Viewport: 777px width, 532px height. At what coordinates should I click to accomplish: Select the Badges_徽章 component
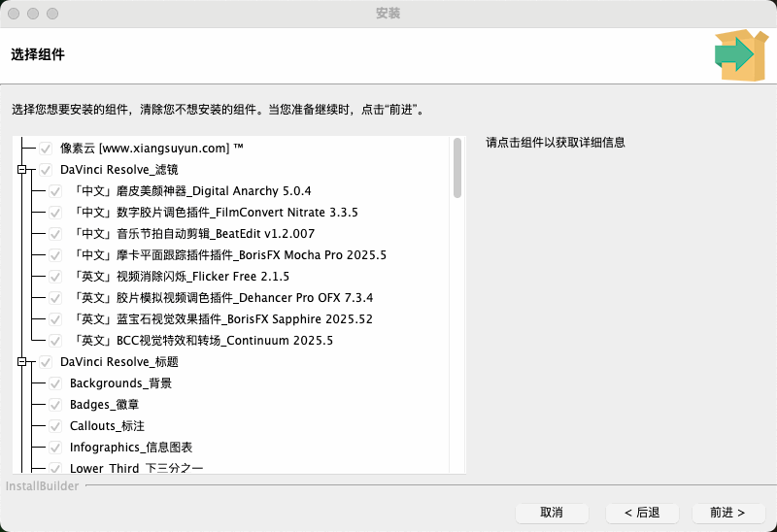pyautogui.click(x=104, y=405)
